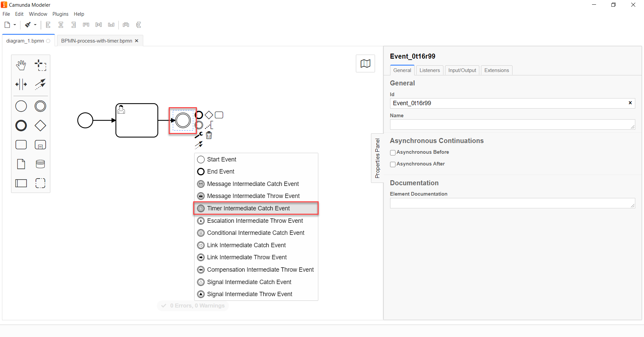Create a data object reference from palette
The image size is (644, 337).
(21, 164)
